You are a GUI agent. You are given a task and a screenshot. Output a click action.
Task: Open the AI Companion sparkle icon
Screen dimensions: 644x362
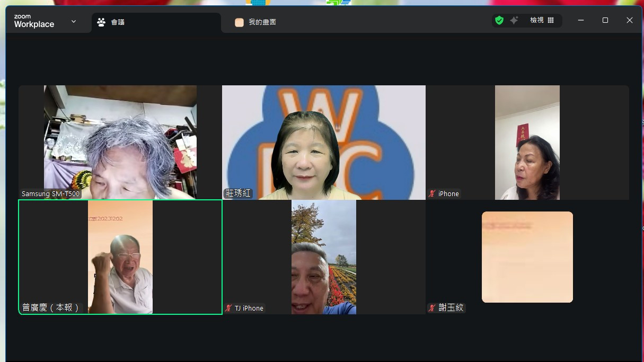click(514, 20)
